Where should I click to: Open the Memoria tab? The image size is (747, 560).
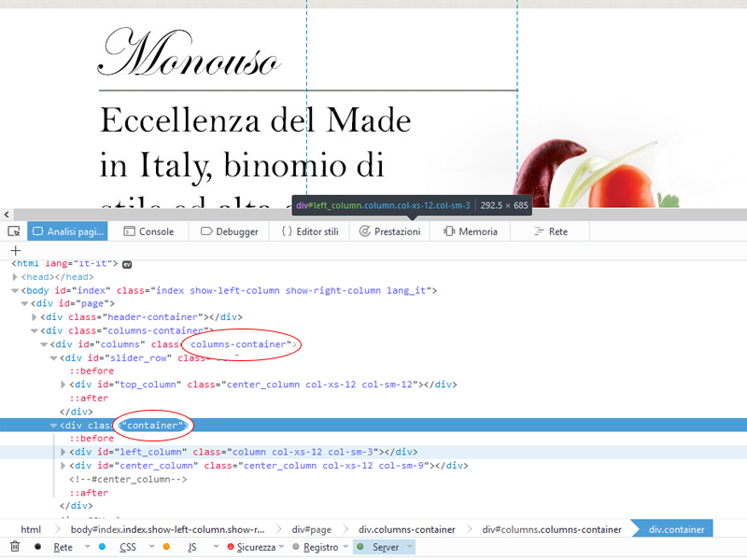pyautogui.click(x=471, y=231)
